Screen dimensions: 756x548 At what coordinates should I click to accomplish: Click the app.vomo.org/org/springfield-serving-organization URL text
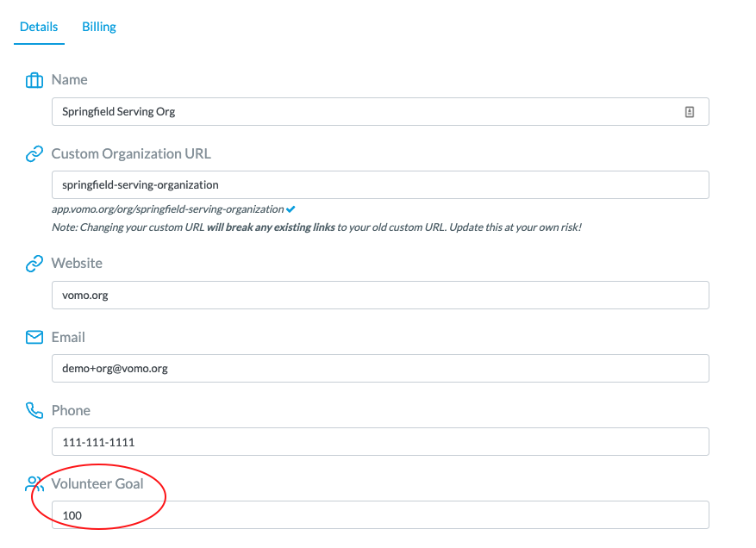pos(168,209)
